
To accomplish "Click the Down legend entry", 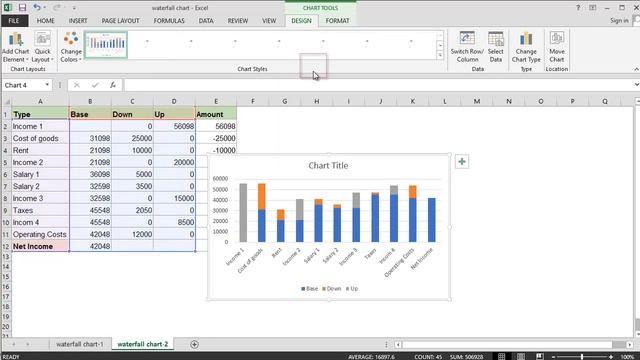I will (331, 289).
